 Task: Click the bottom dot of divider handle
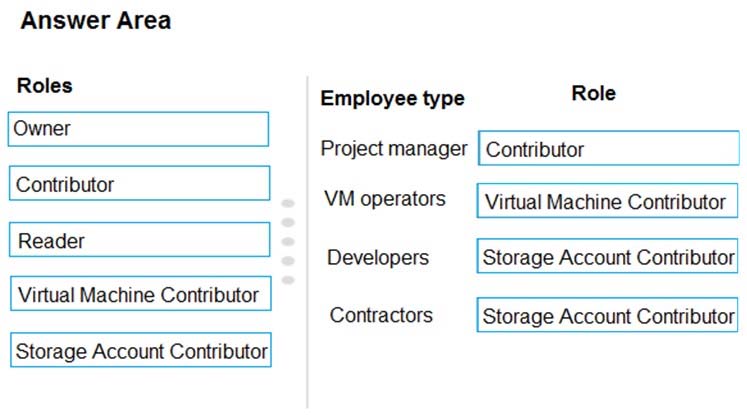pyautogui.click(x=288, y=280)
